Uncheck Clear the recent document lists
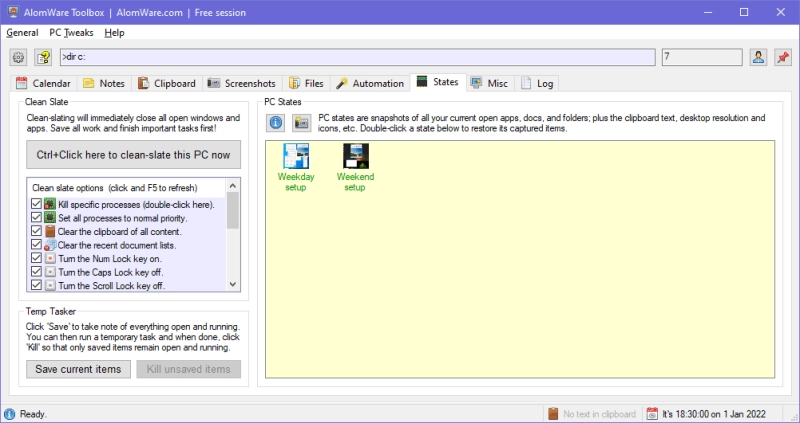 point(36,245)
